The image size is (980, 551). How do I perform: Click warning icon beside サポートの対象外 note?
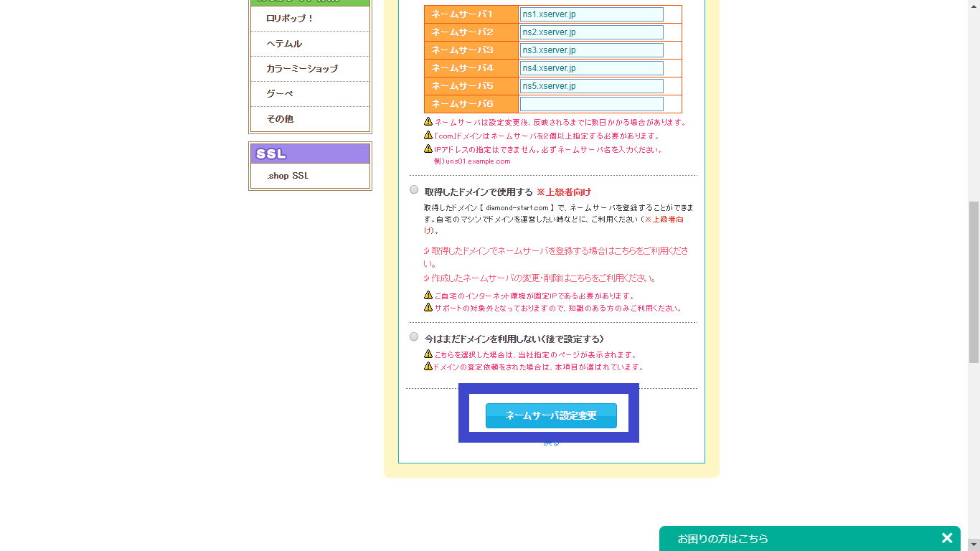pyautogui.click(x=428, y=307)
